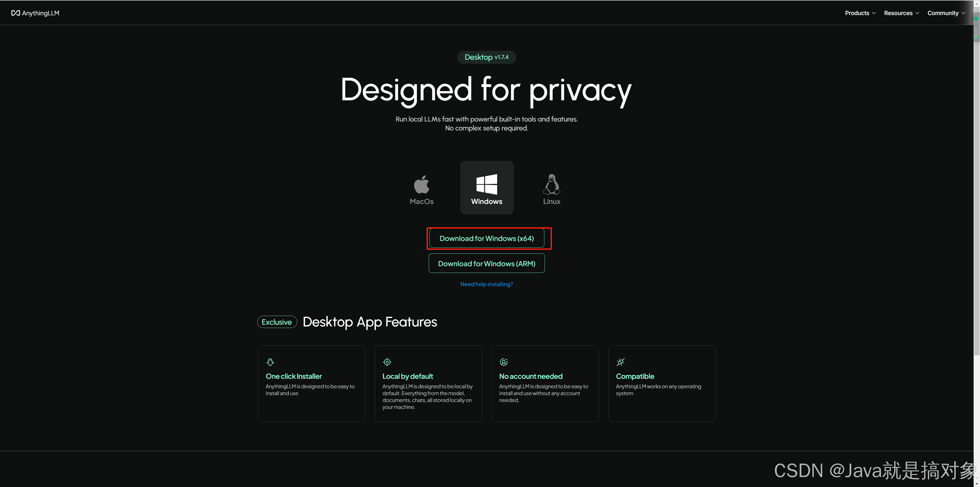Click Download for Windows (ARM)
Screen dimensions: 980x487
pos(487,264)
